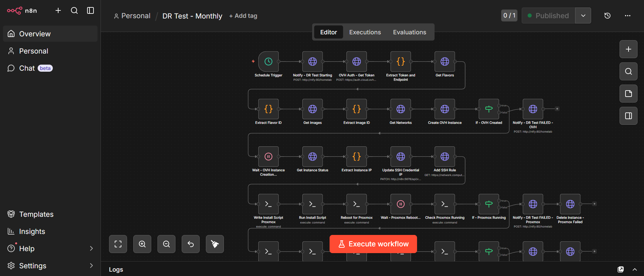Select the Add SSH Rule node

(445, 157)
